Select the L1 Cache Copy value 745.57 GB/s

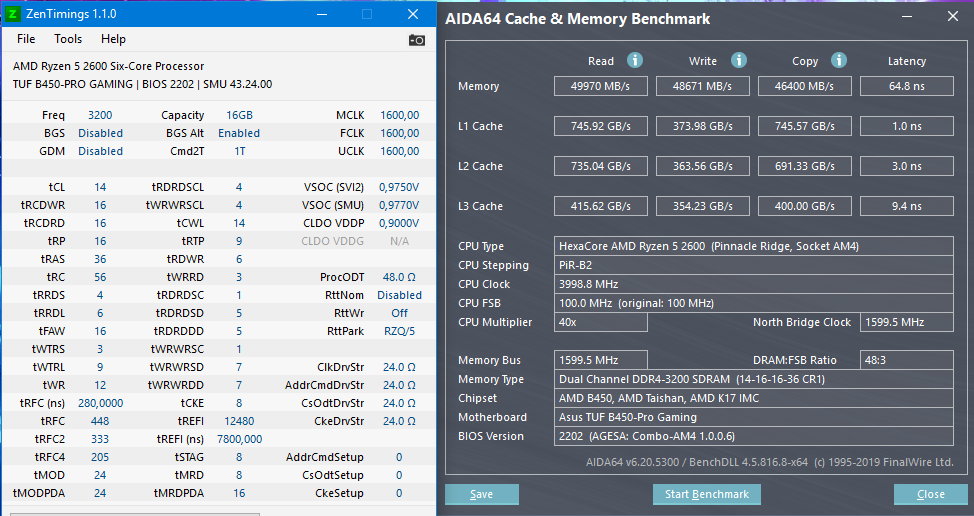point(804,126)
